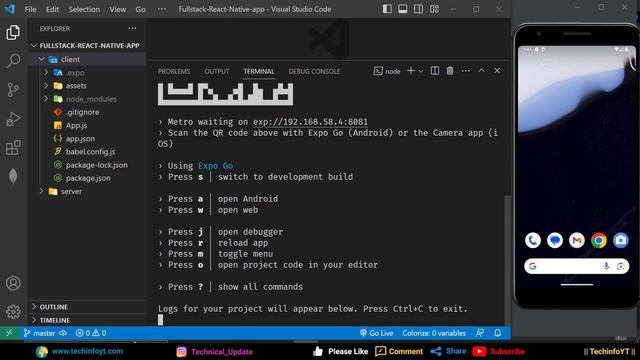640x360 pixels.
Task: Open the Run and Debug view
Action: tap(13, 119)
